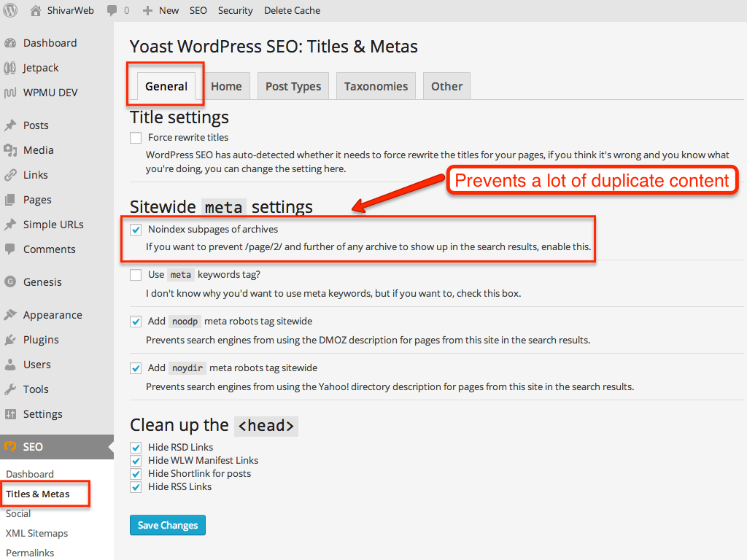Switch to the Taxonomies tab
The image size is (747, 560).
click(x=376, y=86)
